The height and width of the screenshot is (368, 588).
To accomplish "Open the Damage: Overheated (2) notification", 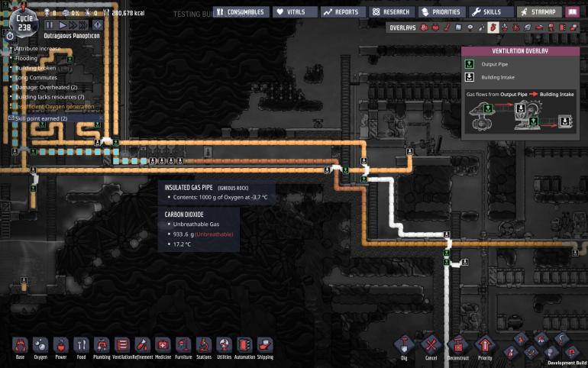I will 46,87.
